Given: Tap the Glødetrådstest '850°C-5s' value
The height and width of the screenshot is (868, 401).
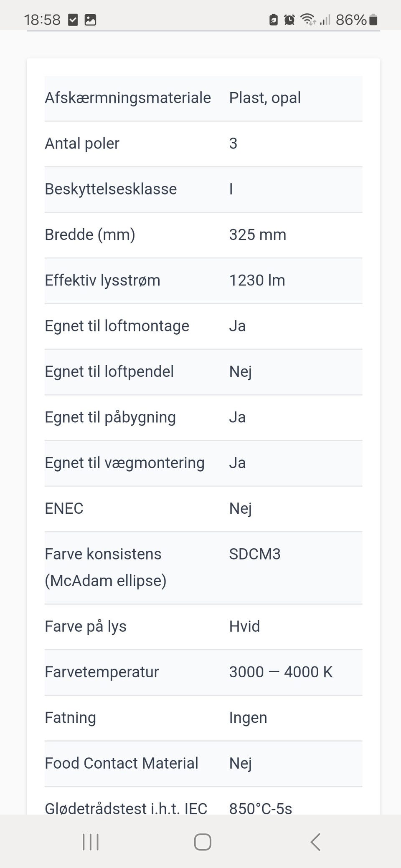Looking at the screenshot, I should click(x=261, y=808).
